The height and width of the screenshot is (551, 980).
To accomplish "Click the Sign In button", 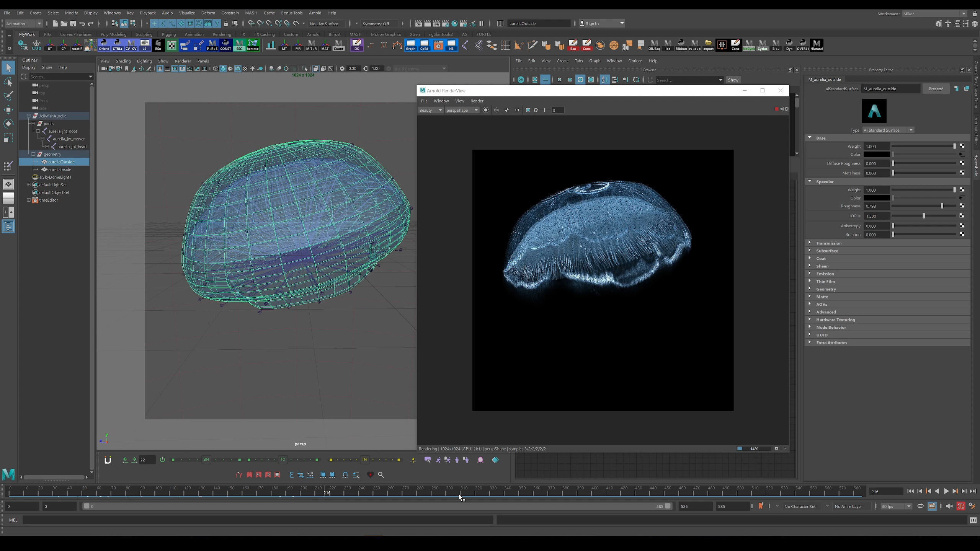I will click(601, 24).
